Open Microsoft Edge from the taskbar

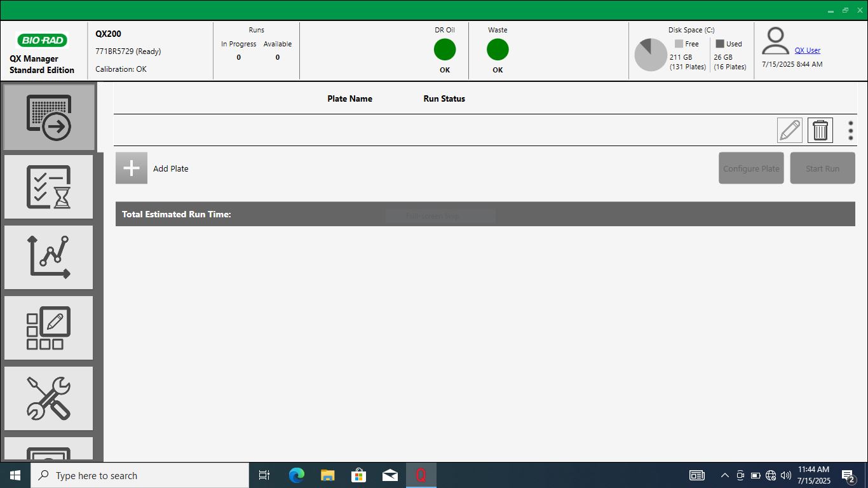click(x=296, y=475)
